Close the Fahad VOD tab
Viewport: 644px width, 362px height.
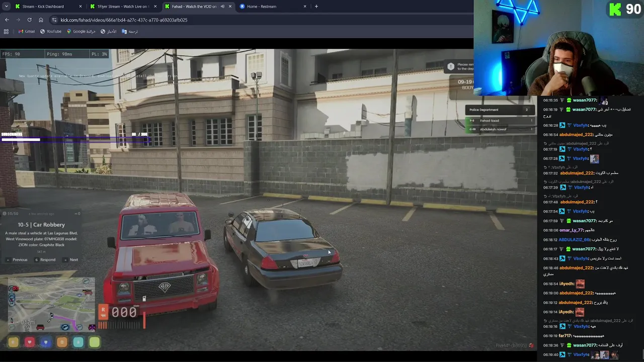click(x=230, y=7)
